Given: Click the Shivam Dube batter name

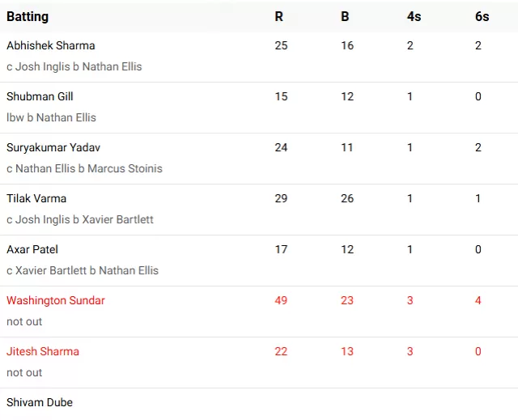Looking at the screenshot, I should click(x=40, y=402).
